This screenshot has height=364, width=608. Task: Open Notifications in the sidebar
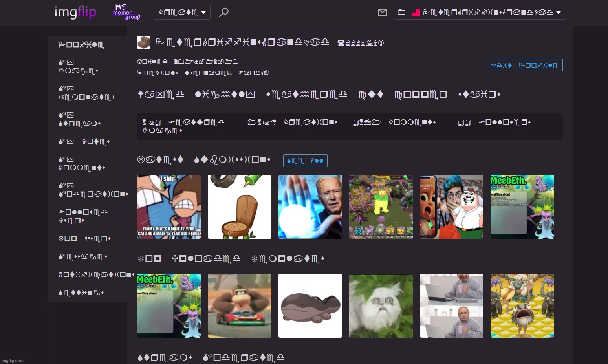97,274
